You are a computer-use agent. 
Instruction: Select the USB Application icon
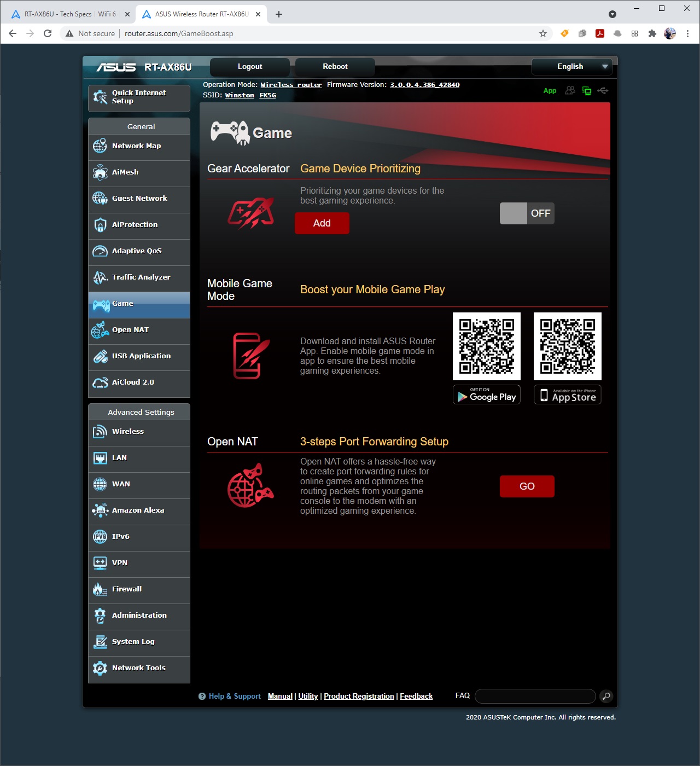[100, 356]
